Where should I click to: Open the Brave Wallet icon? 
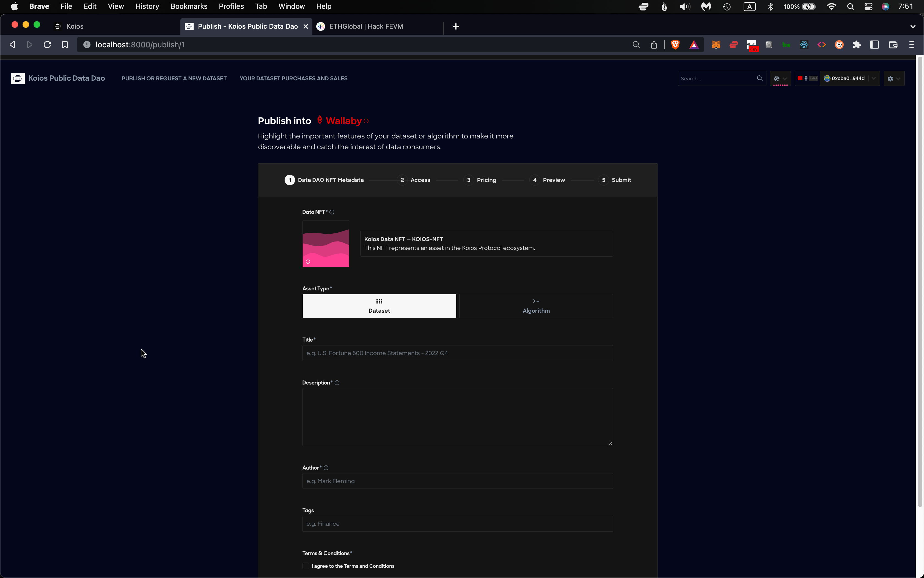pyautogui.click(x=893, y=45)
